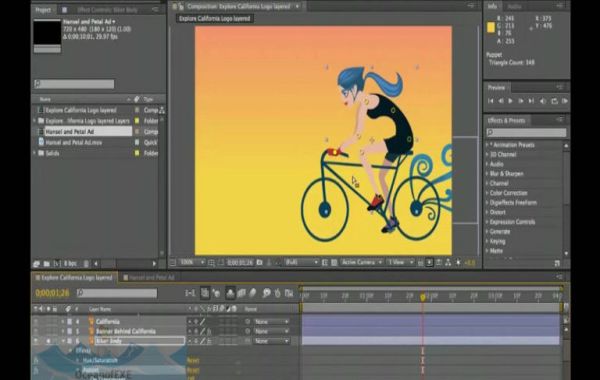Toggle Auto-keyframe stopwatch icon in timeline

tap(277, 293)
